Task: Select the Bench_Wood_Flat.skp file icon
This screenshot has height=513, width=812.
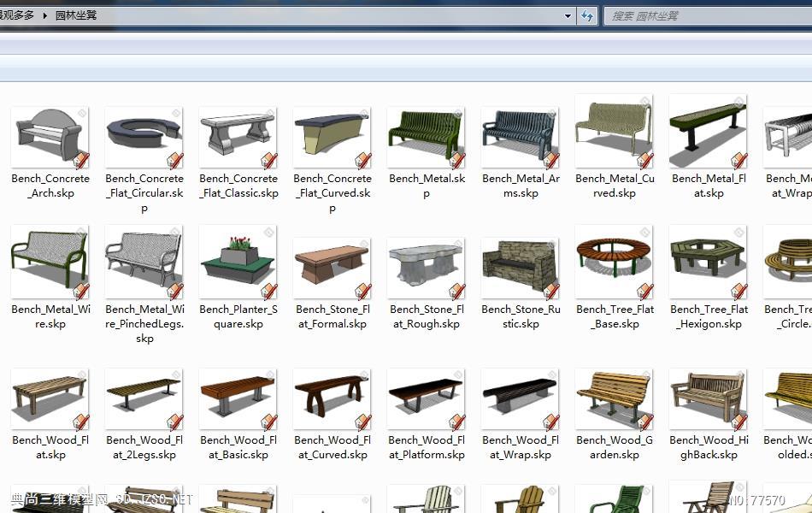Action: click(50, 399)
